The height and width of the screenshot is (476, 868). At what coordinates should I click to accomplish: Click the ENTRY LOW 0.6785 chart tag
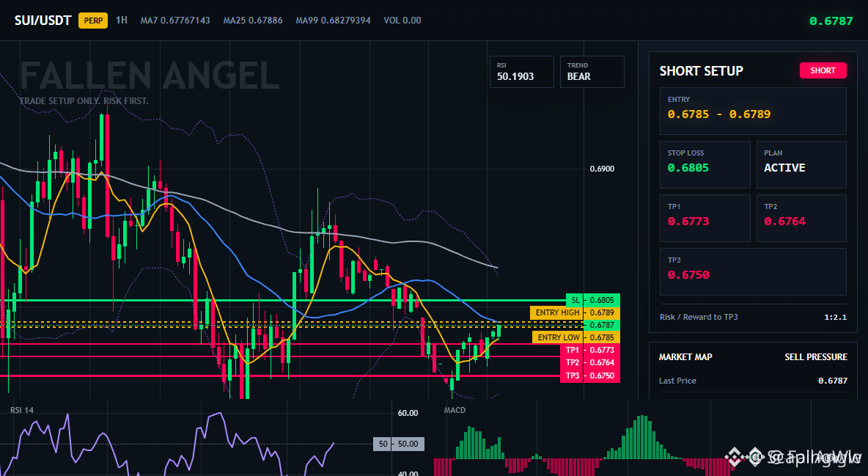576,337
